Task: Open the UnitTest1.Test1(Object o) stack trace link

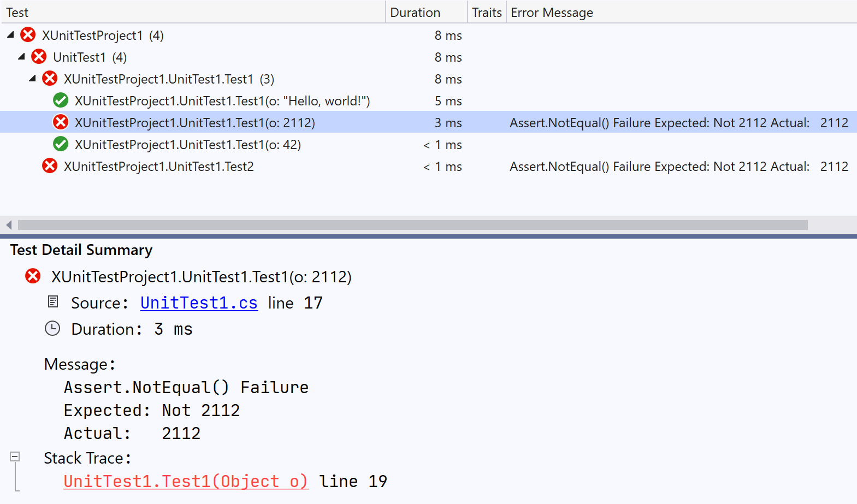Action: point(186,481)
